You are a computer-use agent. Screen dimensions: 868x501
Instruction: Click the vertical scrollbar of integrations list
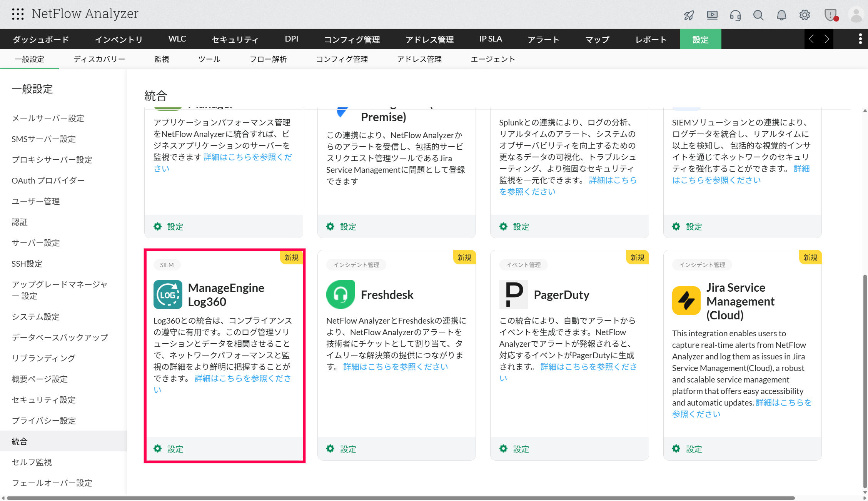tap(865, 381)
